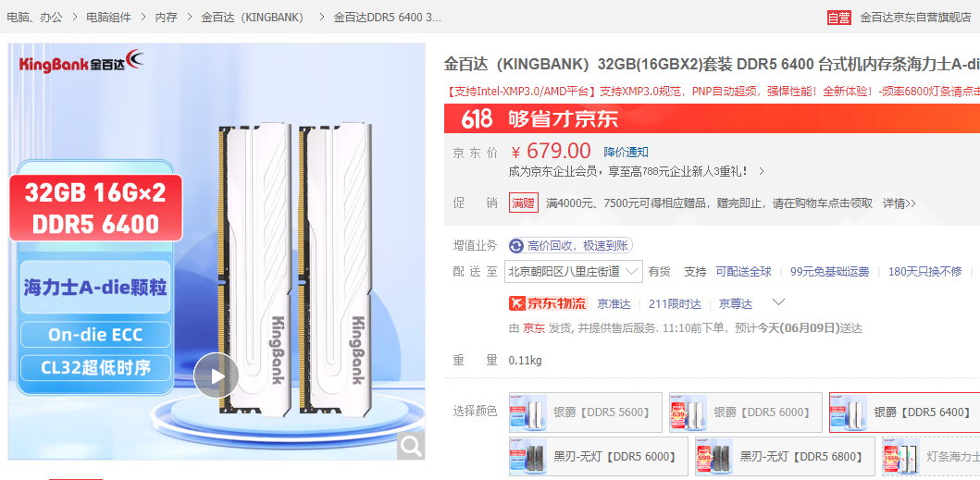This screenshot has height=480, width=980.
Task: Open the magnifier zoom on the product image
Action: coord(411,447)
